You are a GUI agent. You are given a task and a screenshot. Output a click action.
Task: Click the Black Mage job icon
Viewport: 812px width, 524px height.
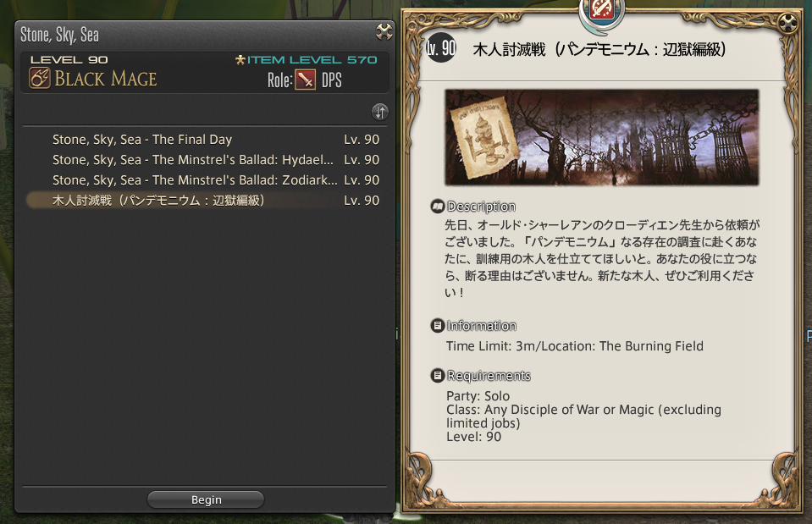pos(39,79)
